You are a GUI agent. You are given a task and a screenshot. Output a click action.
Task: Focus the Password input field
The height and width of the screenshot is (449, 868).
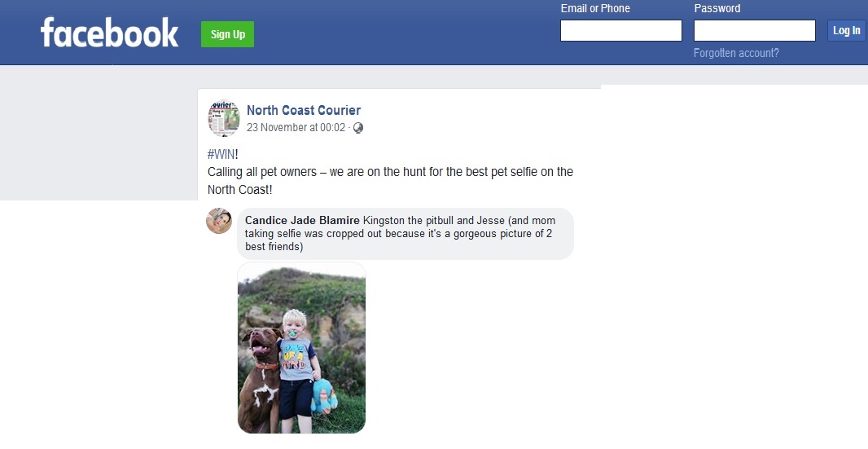(755, 30)
